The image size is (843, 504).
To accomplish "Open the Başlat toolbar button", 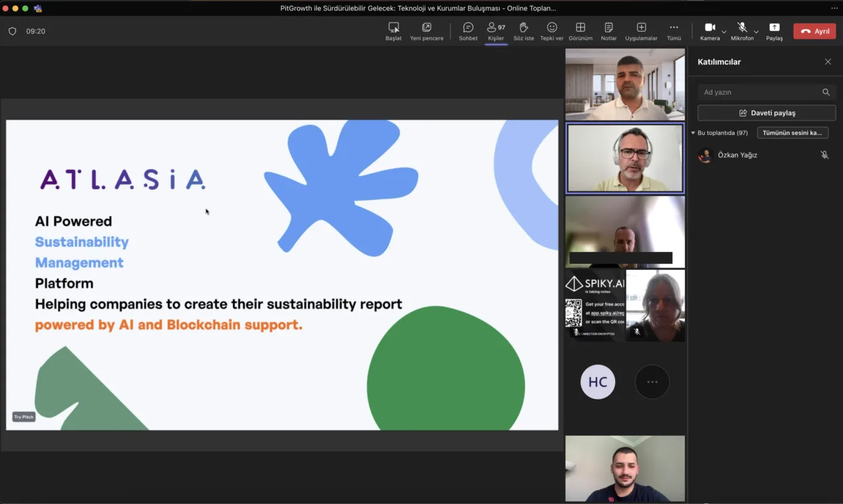I will (393, 31).
